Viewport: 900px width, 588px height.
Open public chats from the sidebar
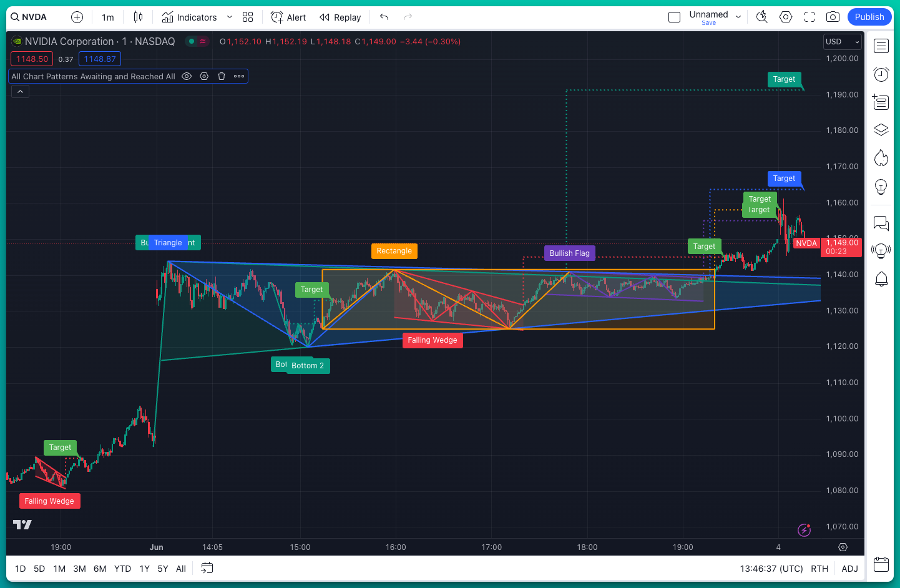pyautogui.click(x=881, y=223)
